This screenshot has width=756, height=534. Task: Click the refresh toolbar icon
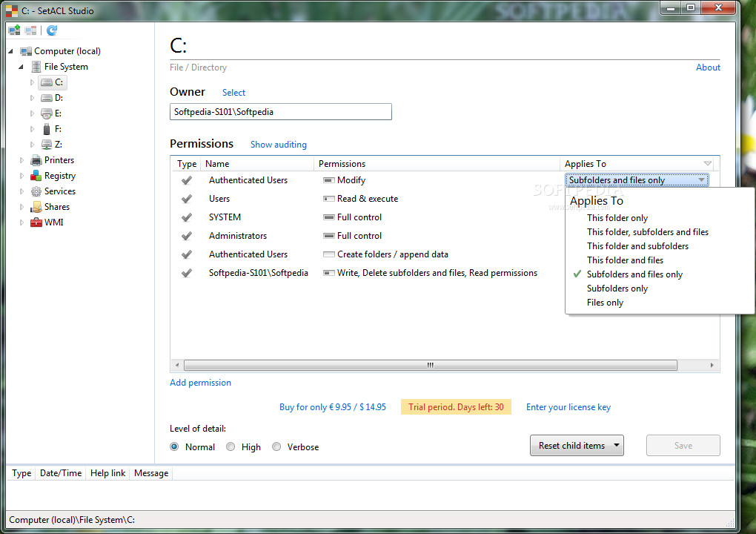pyautogui.click(x=52, y=30)
